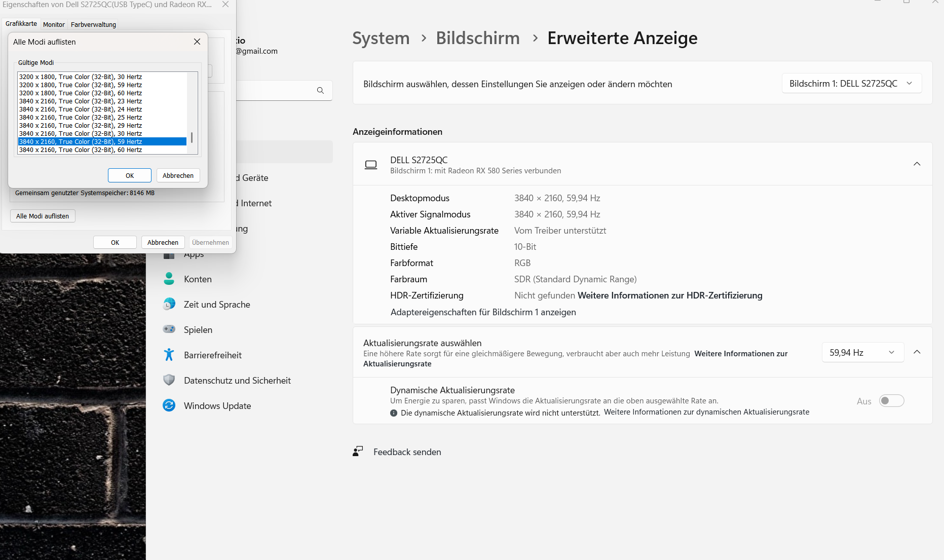Image resolution: width=944 pixels, height=560 pixels.
Task: Open Zeit und Sprache in the sidebar
Action: (x=217, y=305)
